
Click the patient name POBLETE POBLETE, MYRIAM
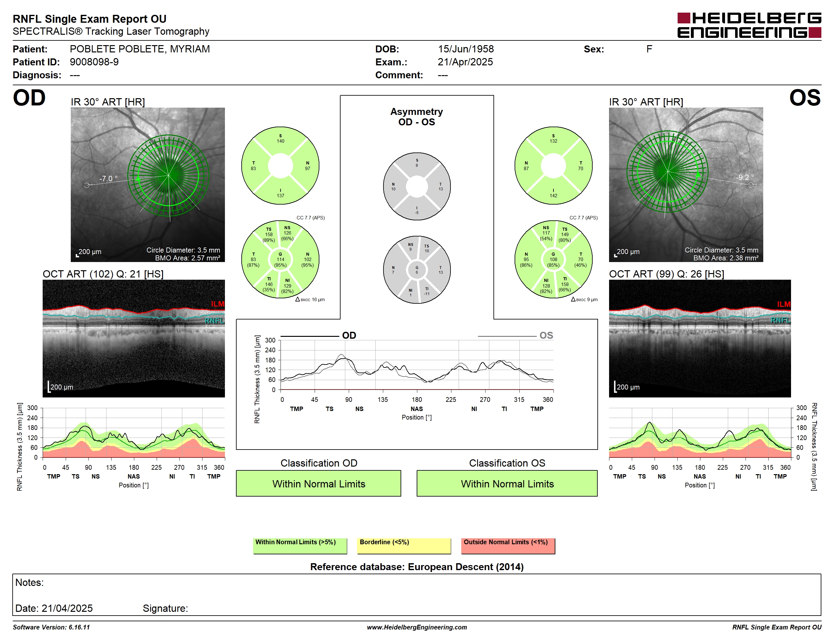coord(140,49)
